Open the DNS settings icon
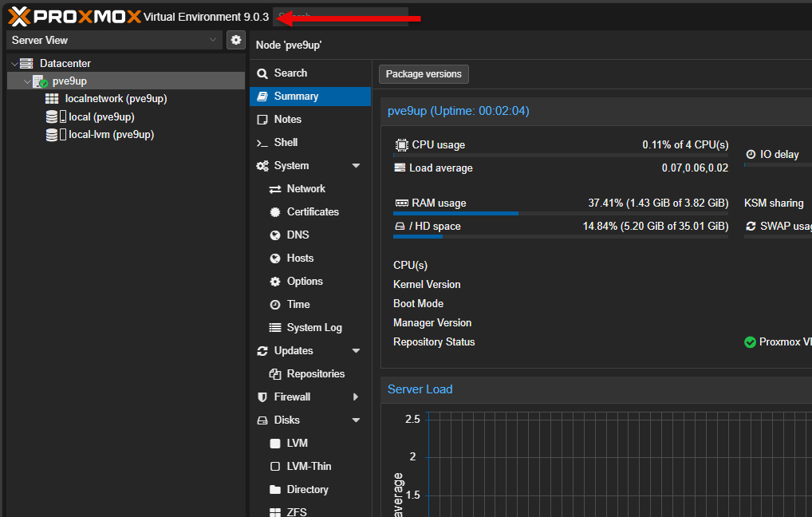The height and width of the screenshot is (517, 812). [274, 235]
